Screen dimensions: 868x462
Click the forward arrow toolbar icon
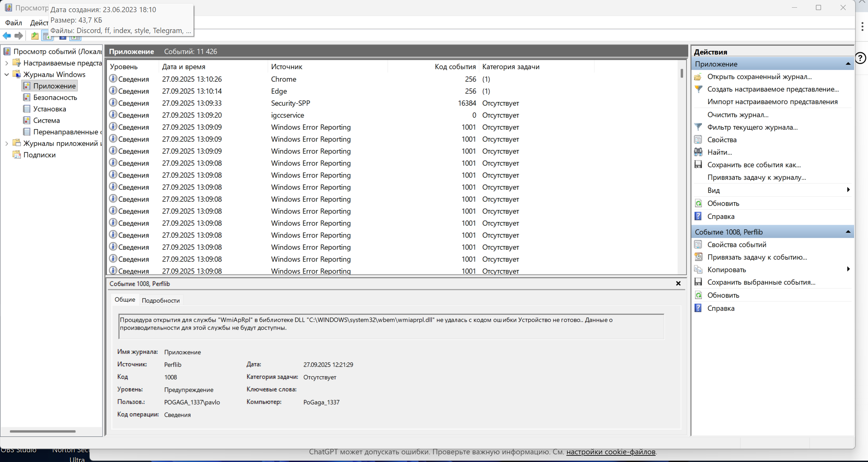[19, 35]
